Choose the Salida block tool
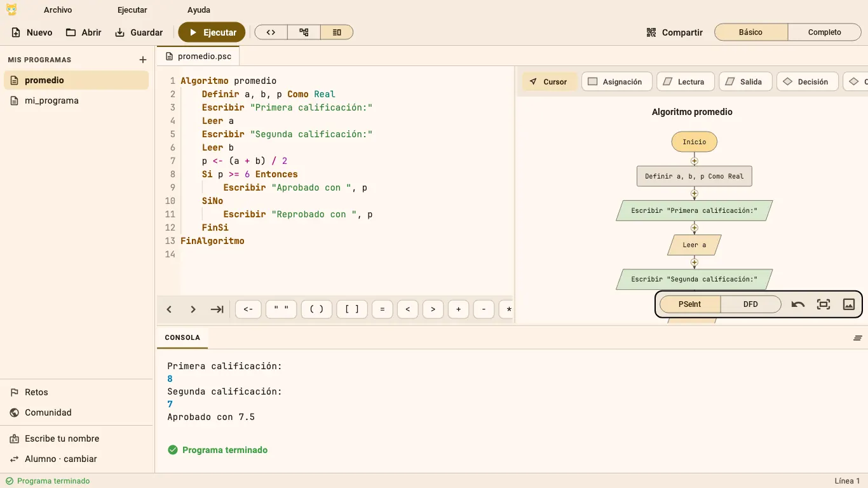The image size is (868, 488). (x=745, y=82)
